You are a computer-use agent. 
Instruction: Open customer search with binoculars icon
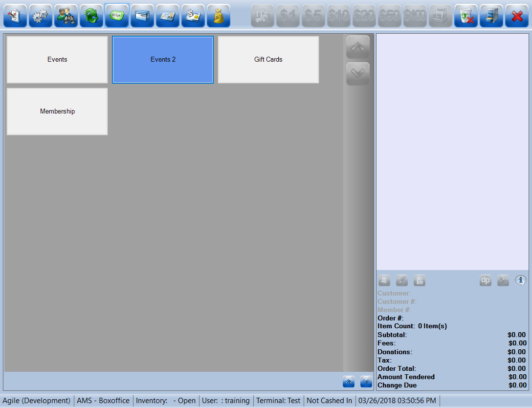[x=66, y=16]
